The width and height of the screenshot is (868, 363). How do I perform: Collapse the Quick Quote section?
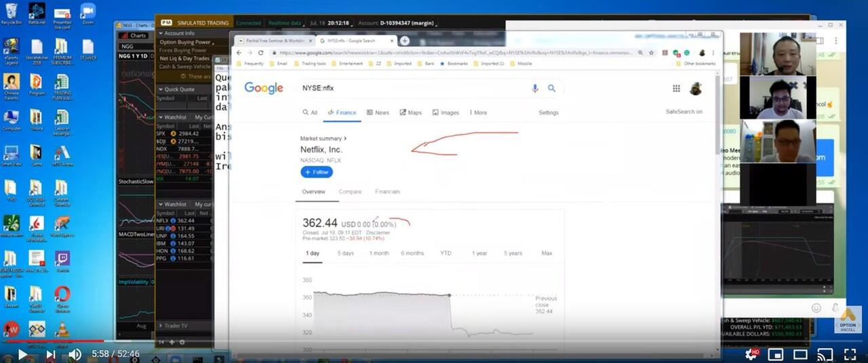161,89
